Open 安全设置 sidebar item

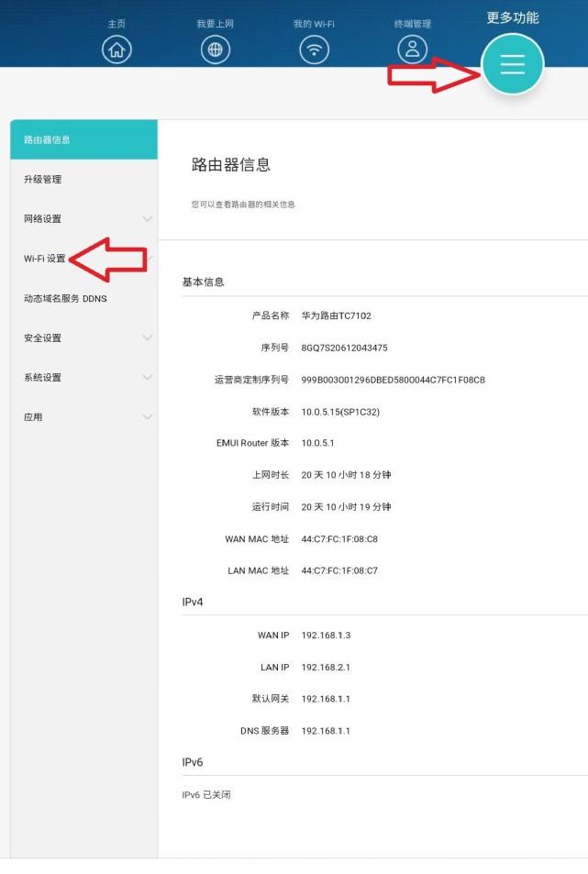83,337
